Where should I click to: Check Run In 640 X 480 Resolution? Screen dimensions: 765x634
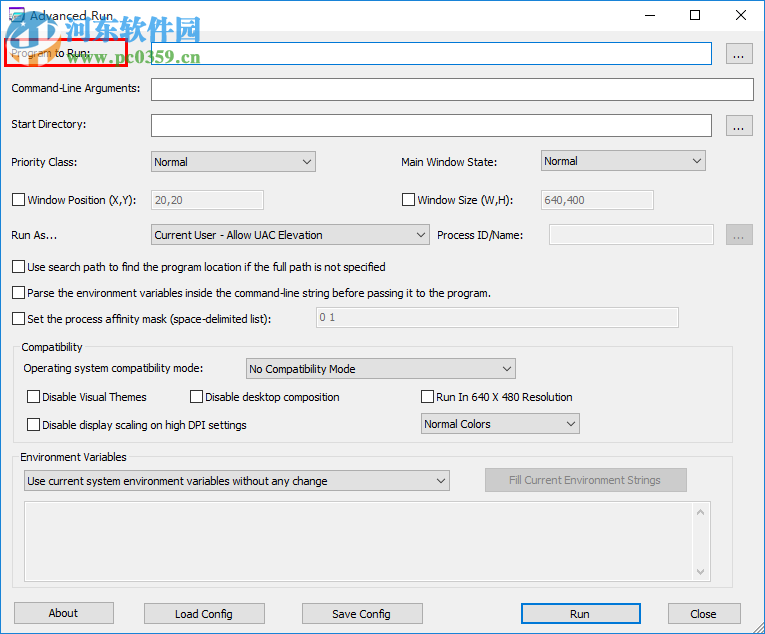point(427,396)
